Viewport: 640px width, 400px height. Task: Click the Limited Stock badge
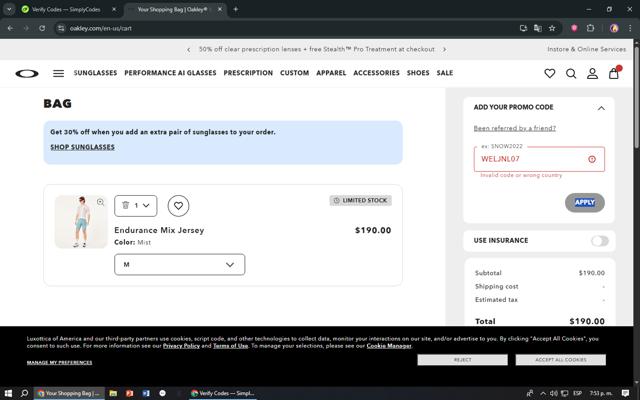point(361,200)
